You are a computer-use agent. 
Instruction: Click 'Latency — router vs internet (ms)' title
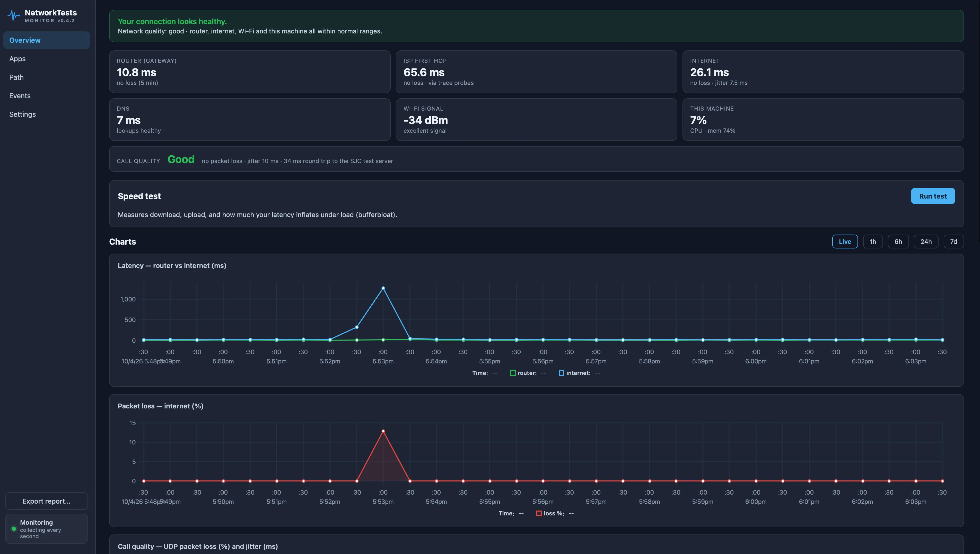(x=172, y=266)
